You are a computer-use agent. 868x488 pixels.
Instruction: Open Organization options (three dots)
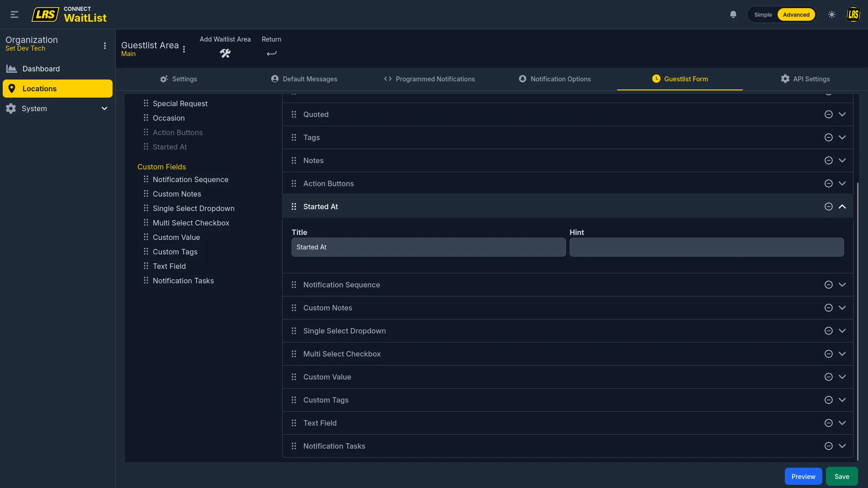click(x=105, y=46)
